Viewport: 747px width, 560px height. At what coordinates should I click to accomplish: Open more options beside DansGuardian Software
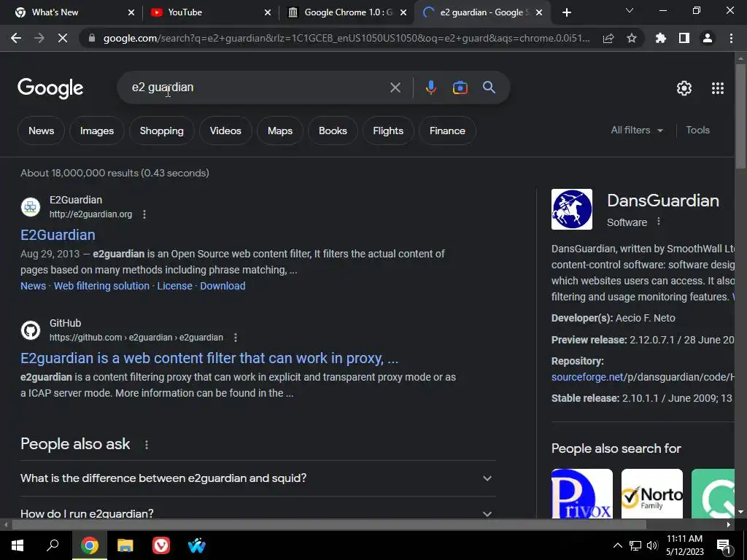tap(659, 222)
